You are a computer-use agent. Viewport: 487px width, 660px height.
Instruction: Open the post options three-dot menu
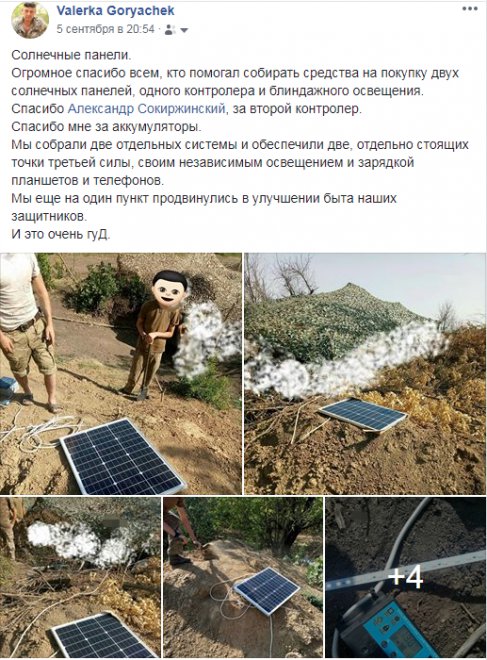(x=470, y=9)
